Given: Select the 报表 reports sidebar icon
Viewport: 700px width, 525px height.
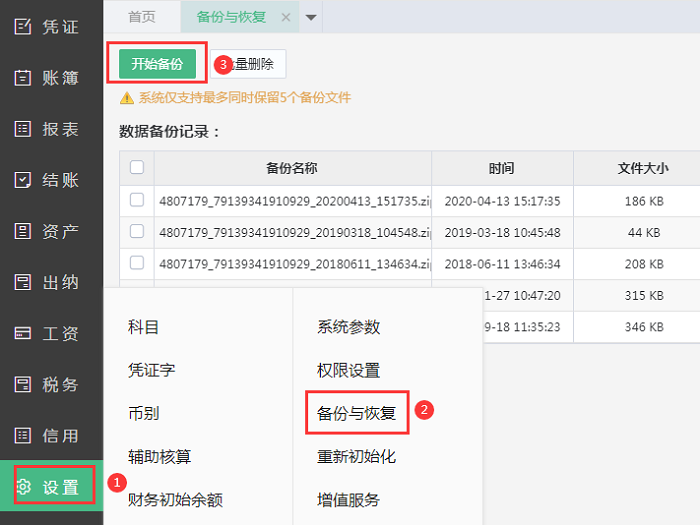Looking at the screenshot, I should pos(23,128).
